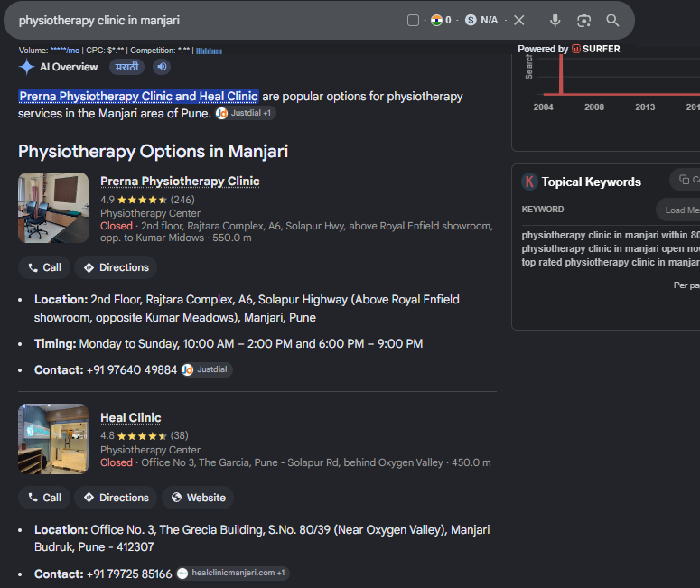The image size is (700, 588).
Task: Open highlighted Prerna Physiotherapy and Heal Clinic link
Action: click(138, 97)
